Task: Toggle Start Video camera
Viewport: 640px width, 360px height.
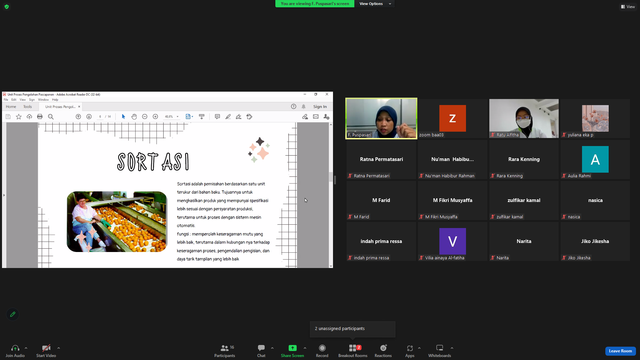Action: pos(46,348)
